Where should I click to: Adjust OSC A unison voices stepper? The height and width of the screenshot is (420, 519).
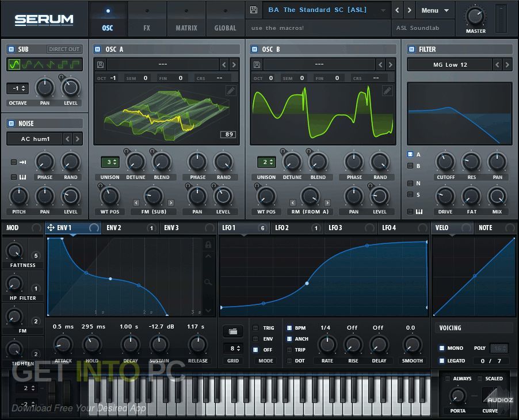(x=109, y=162)
